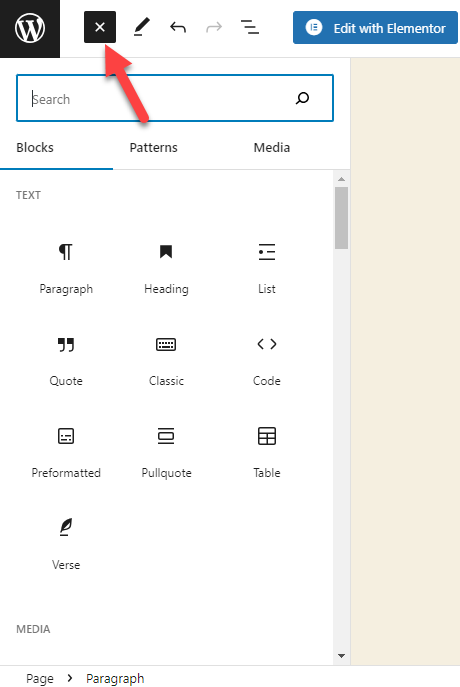
Task: Insert a Table block
Action: point(266,453)
